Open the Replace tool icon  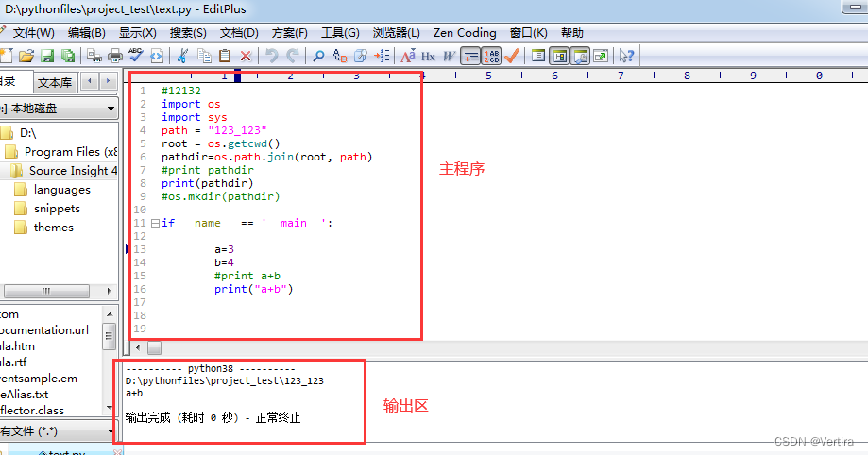tap(339, 56)
